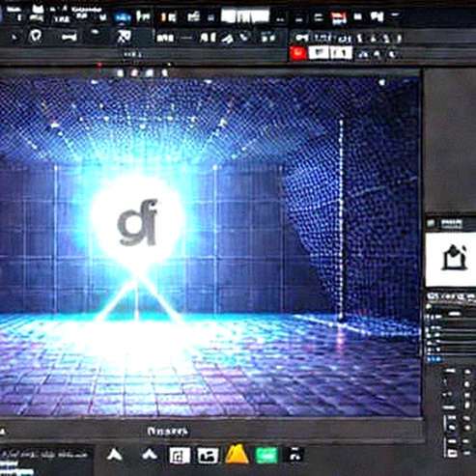Toggle the blue highlighted row indicator
This screenshot has height=476, width=476.
pos(434,359)
